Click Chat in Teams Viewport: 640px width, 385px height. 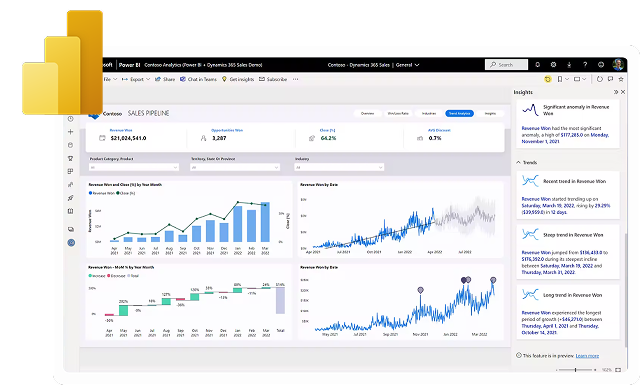click(198, 79)
